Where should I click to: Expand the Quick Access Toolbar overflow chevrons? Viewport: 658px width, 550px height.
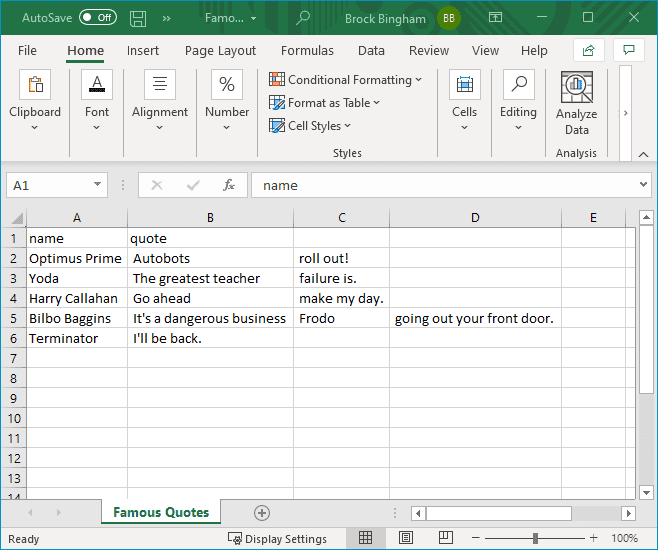coord(167,18)
